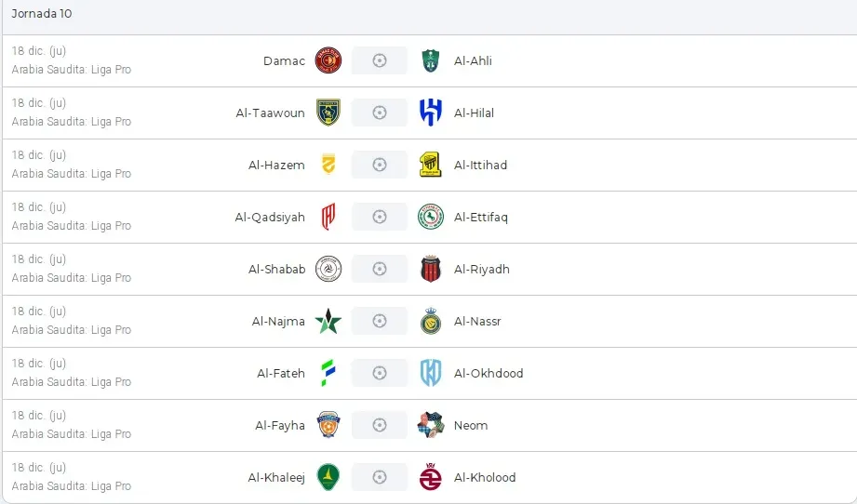Viewport: 857px width, 504px height.
Task: Click the Damac club crest
Action: (328, 60)
